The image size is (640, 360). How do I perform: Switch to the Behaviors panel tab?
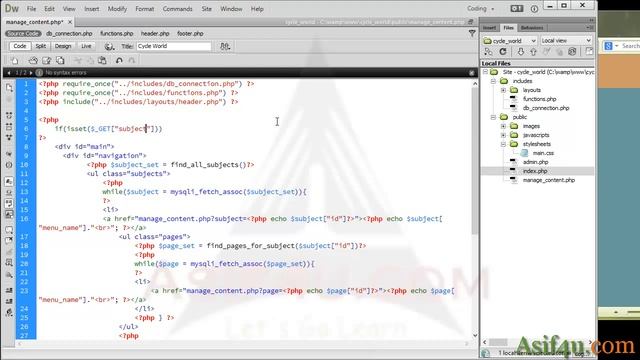532,28
